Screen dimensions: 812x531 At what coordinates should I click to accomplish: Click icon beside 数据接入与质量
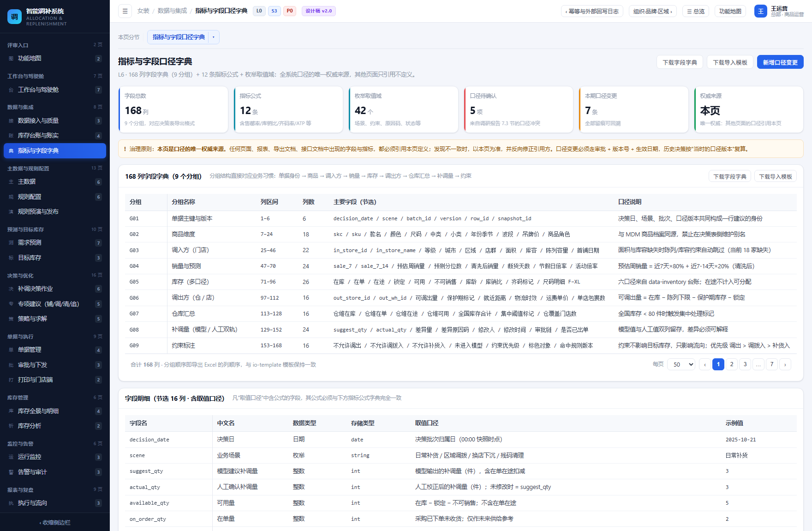coord(11,121)
